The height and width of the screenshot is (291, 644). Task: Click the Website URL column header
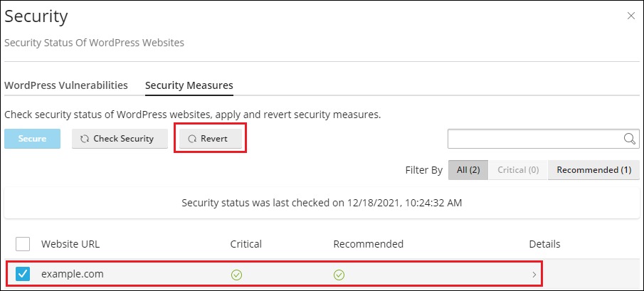(x=70, y=244)
